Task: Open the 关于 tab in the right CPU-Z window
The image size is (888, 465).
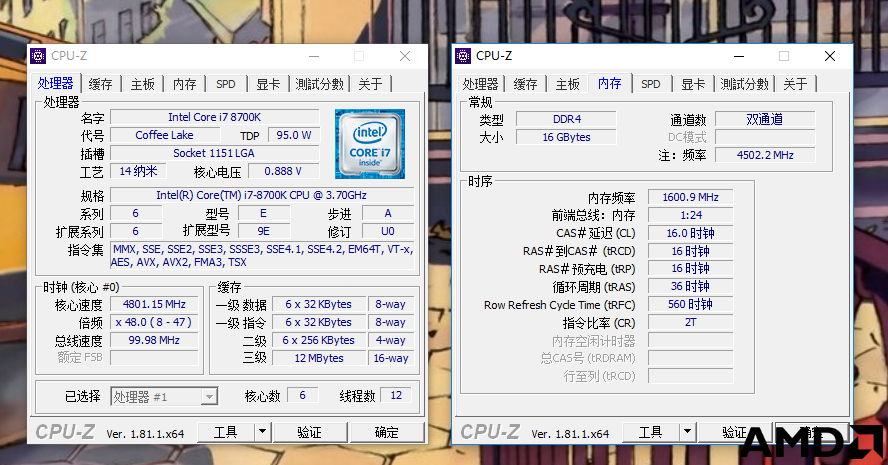Action: pos(795,84)
